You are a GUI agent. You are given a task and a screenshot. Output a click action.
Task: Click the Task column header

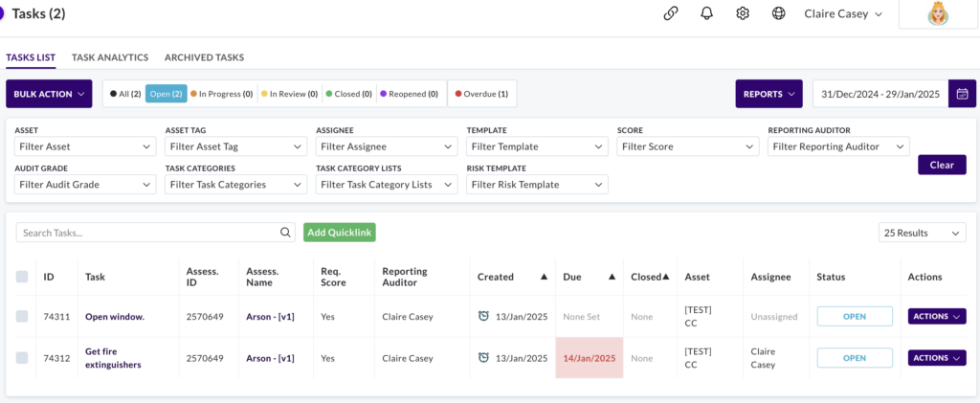[95, 277]
